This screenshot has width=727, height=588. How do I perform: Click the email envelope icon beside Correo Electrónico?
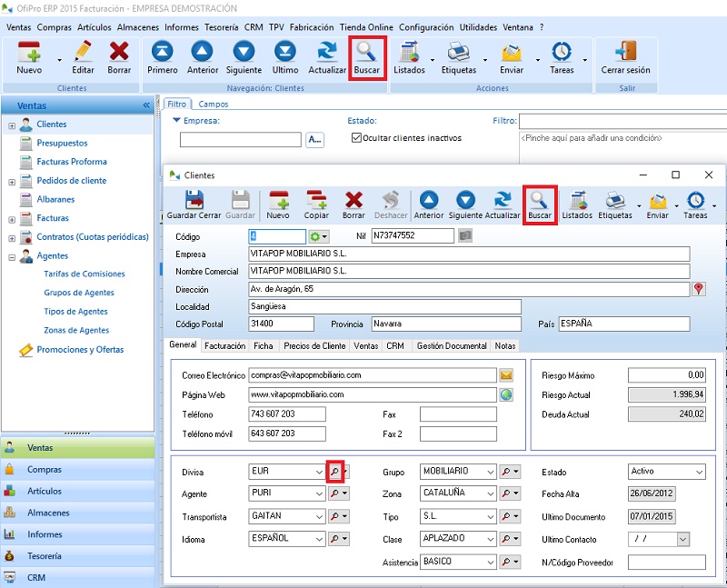point(506,375)
